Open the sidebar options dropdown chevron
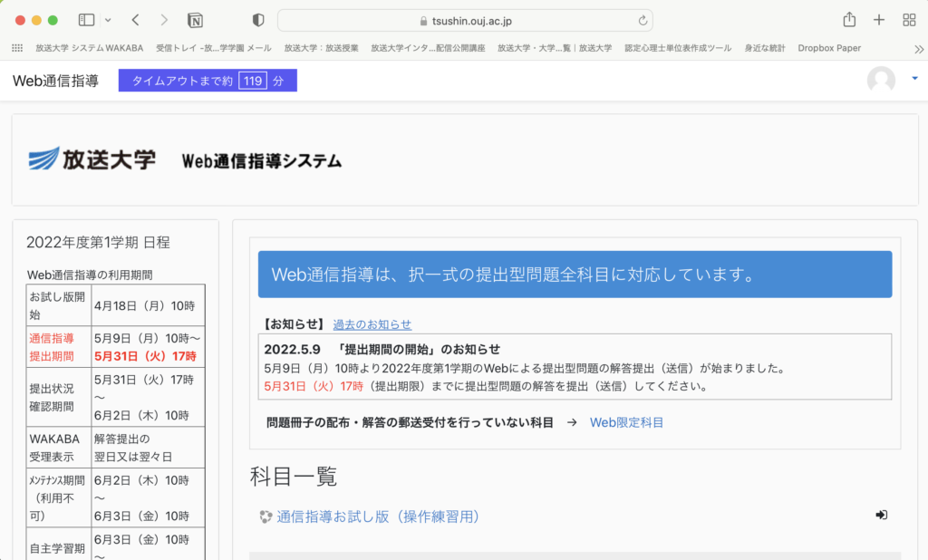The width and height of the screenshot is (928, 560). tap(108, 20)
